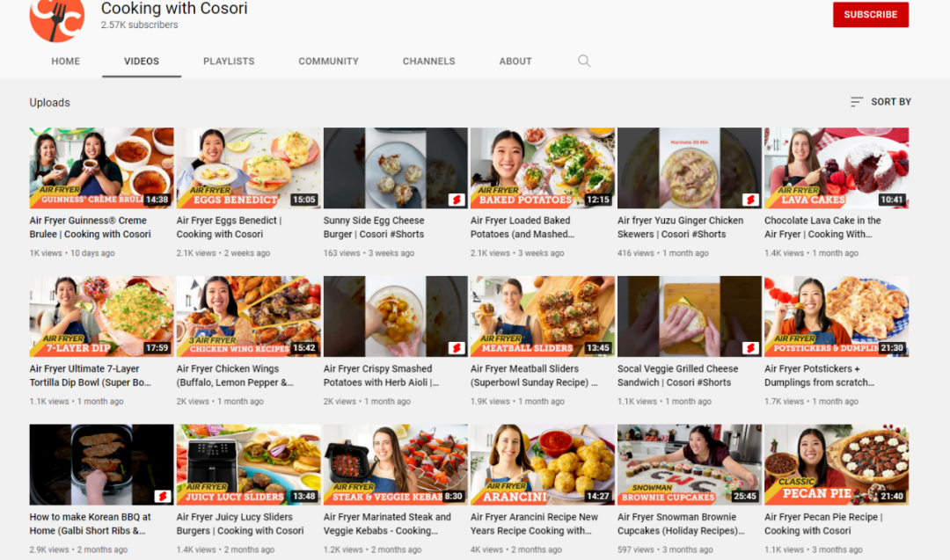The width and height of the screenshot is (950, 560).
Task: Go to the About tab
Action: (515, 62)
